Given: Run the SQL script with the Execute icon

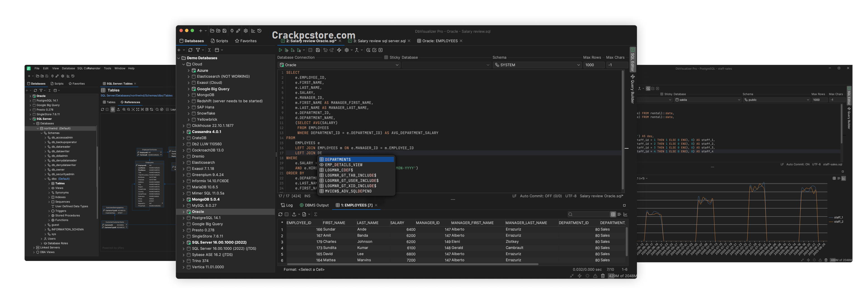Looking at the screenshot, I should point(280,50).
